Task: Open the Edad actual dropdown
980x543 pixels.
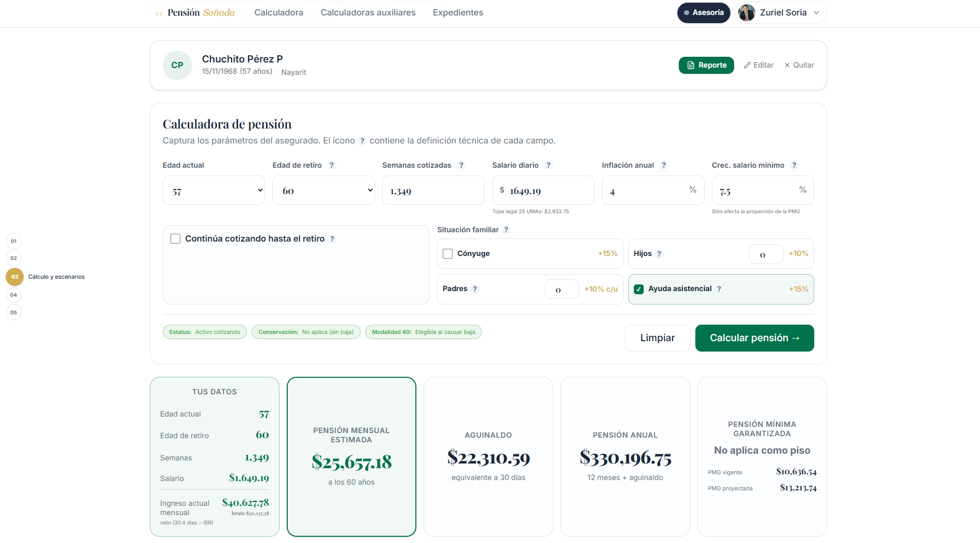Action: (x=214, y=190)
